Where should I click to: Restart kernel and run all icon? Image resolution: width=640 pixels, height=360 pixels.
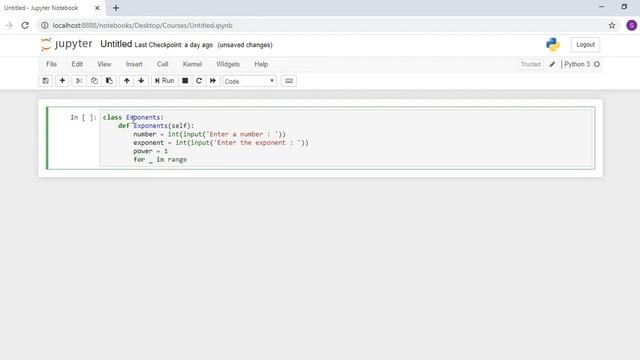tap(213, 81)
